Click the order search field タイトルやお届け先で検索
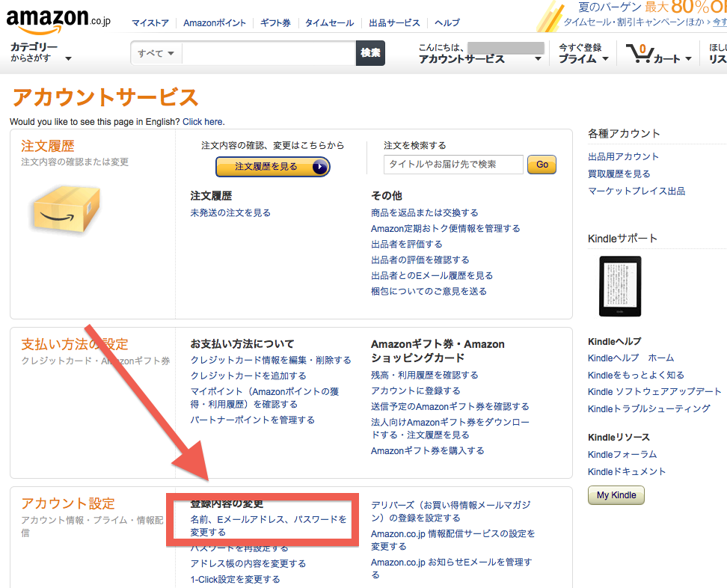Screen dimensions: 727x588 click(x=453, y=164)
